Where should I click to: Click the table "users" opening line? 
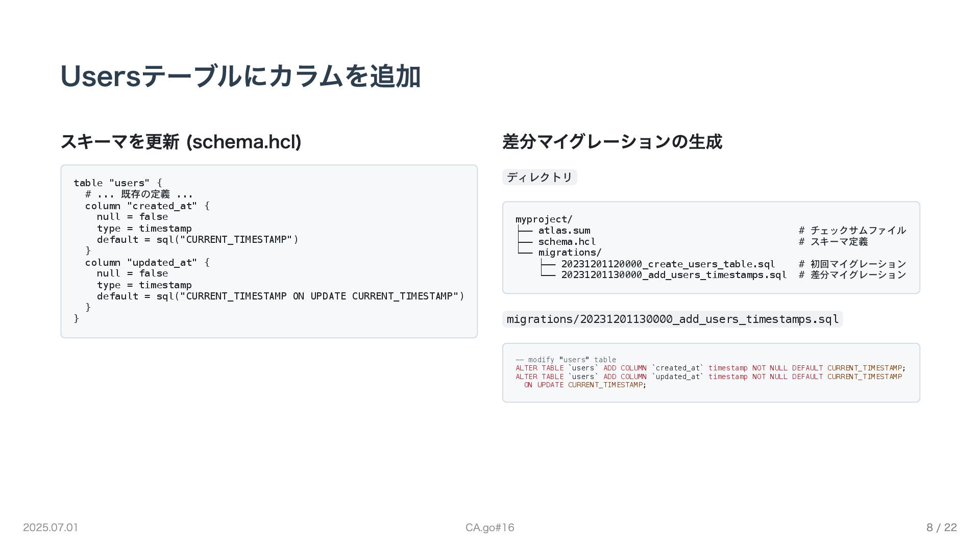pos(117,183)
